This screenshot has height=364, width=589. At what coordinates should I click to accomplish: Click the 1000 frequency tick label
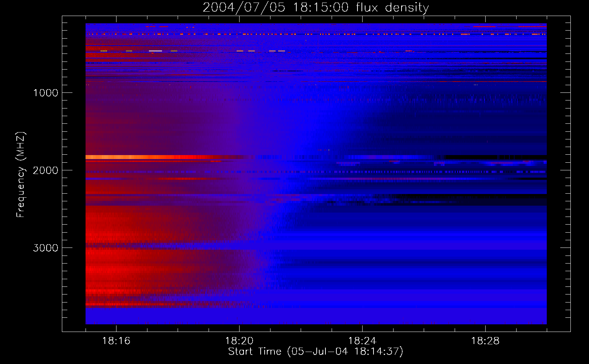[46, 93]
